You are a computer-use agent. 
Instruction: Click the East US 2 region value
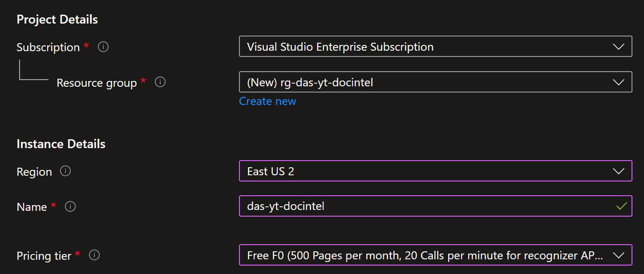coord(270,171)
